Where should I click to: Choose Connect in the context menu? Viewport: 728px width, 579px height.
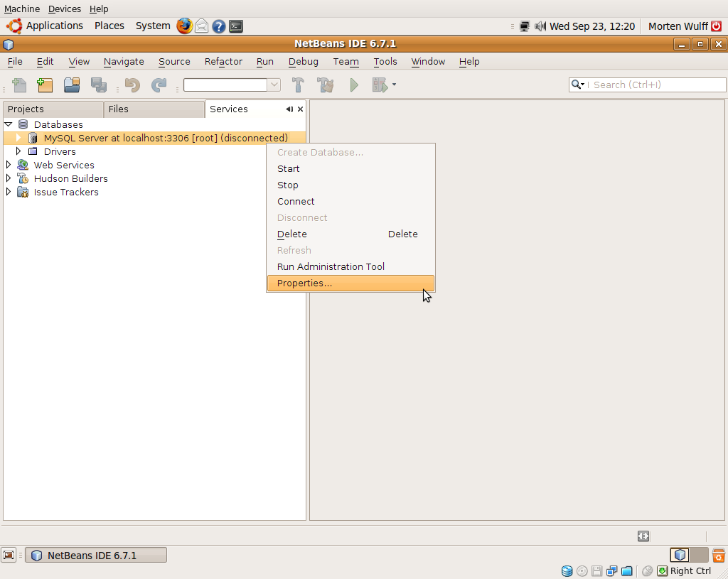[350, 201]
